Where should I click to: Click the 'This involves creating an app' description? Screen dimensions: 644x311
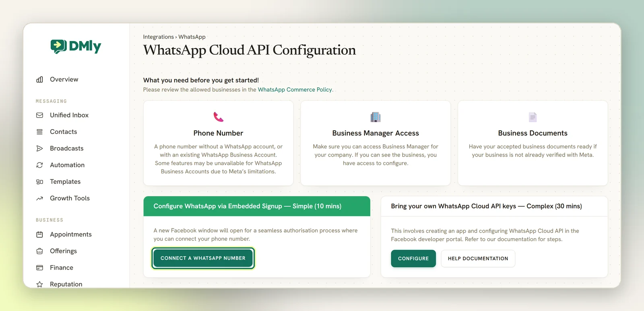point(485,235)
